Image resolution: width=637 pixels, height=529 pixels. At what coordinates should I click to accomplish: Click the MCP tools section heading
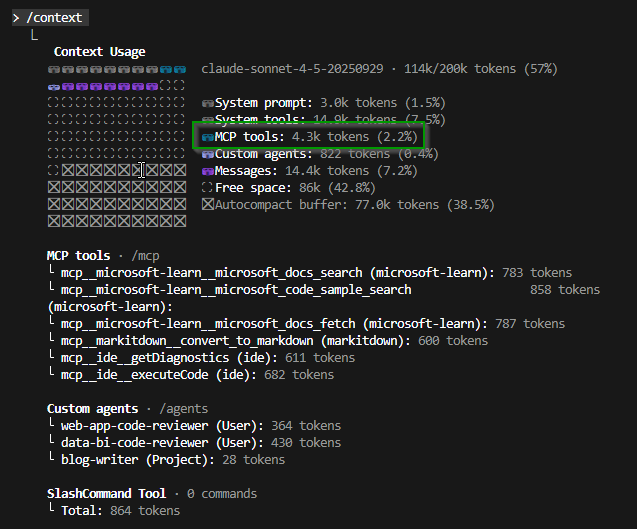click(x=78, y=256)
